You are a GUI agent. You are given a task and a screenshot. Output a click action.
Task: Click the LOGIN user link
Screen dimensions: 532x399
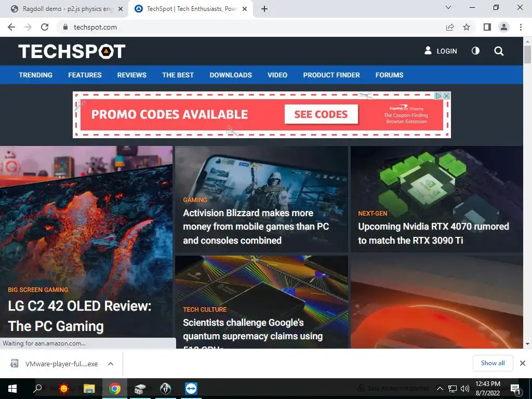click(441, 51)
